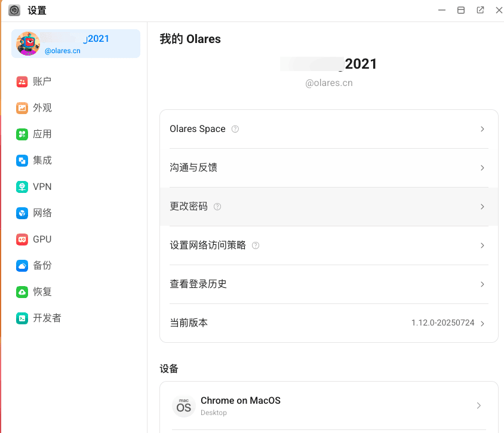Expand the 更改密码 row chevron

click(x=482, y=207)
